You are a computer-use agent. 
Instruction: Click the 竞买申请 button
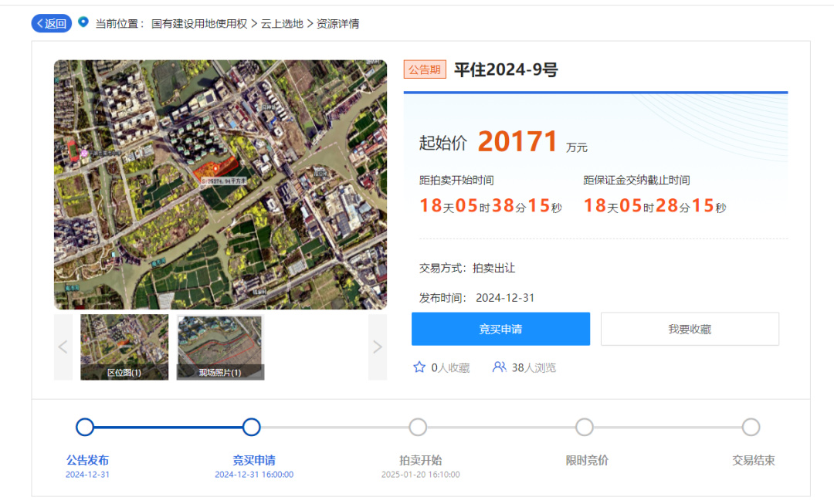500,329
